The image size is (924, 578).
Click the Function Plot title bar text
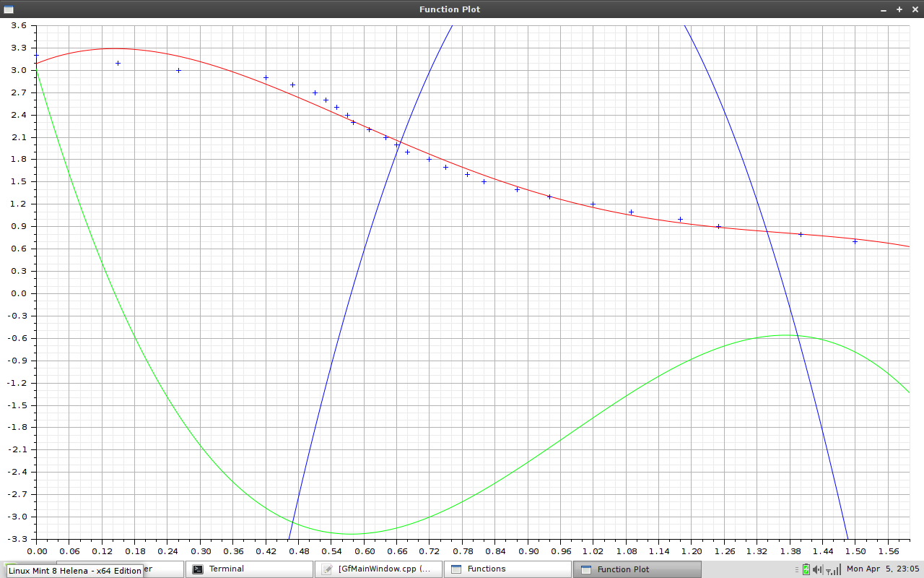(x=449, y=9)
